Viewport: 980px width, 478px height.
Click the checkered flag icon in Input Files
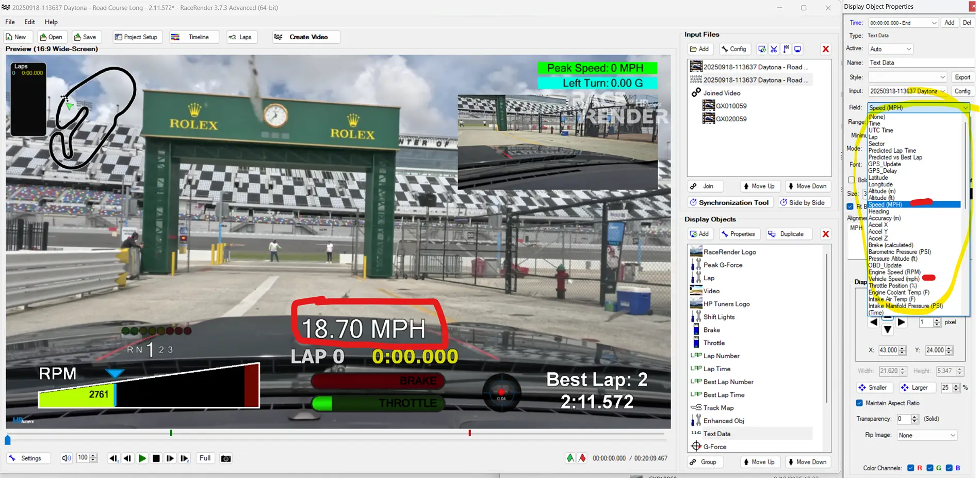coord(786,49)
